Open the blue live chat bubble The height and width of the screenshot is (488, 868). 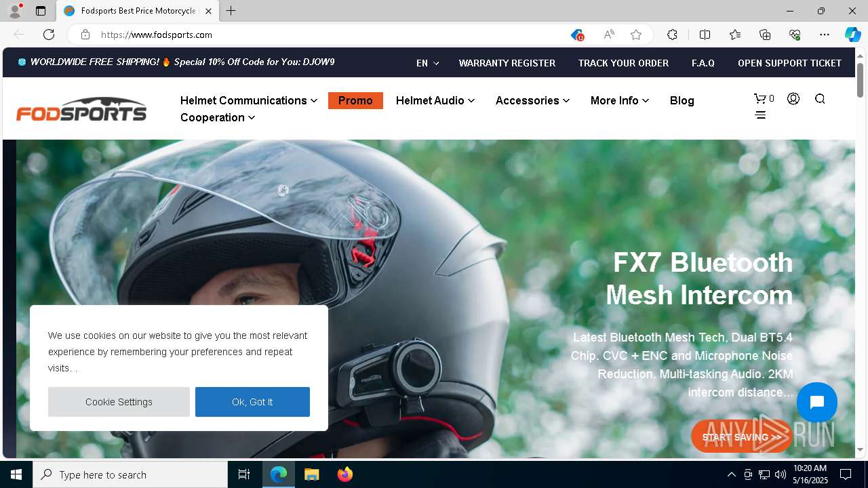pos(817,403)
